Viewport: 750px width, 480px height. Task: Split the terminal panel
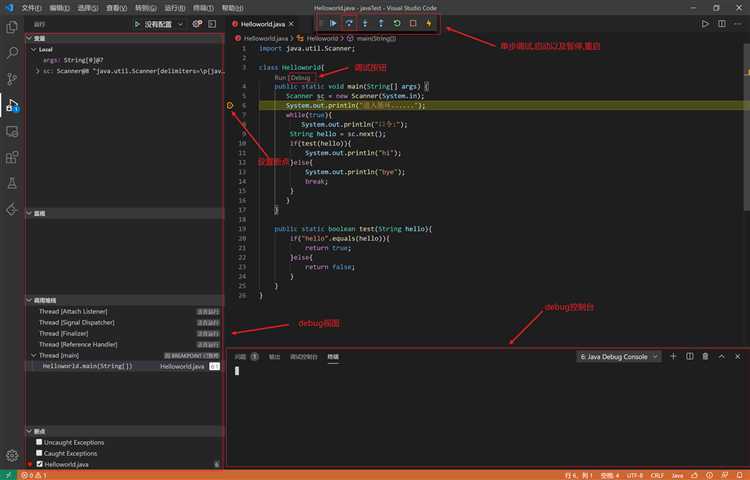[690, 356]
